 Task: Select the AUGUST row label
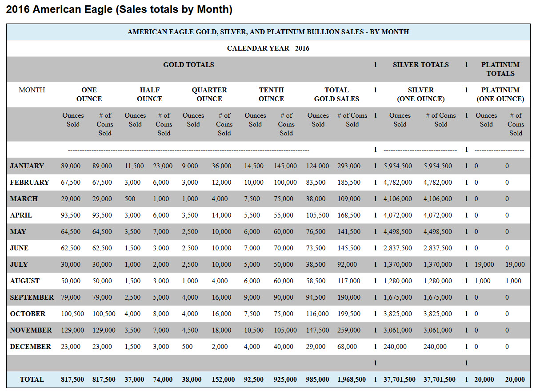pyautogui.click(x=25, y=281)
